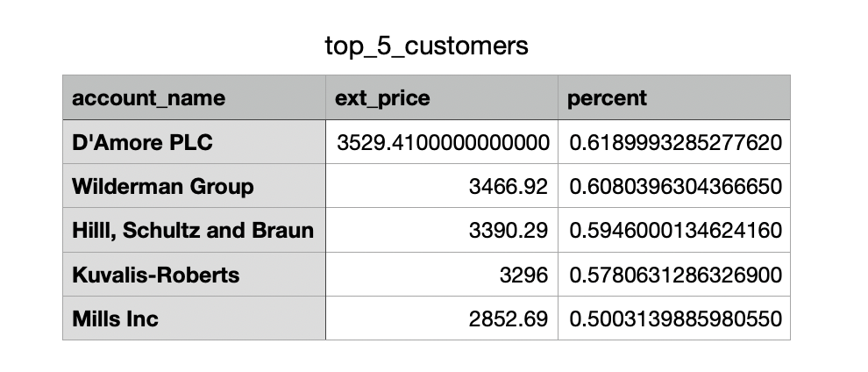Select the 0.5946000134624160 percent cell
This screenshot has height=372, width=868.
pos(673,230)
